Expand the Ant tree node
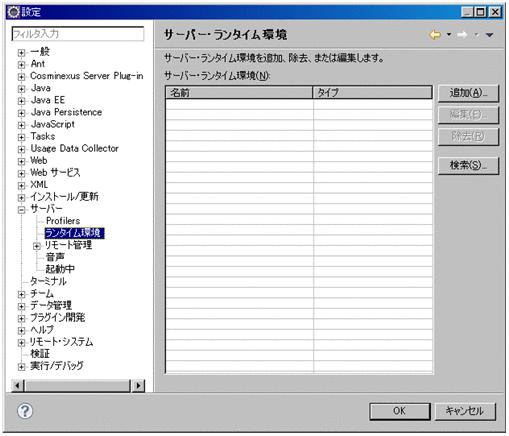The height and width of the screenshot is (436, 509). pyautogui.click(x=21, y=65)
